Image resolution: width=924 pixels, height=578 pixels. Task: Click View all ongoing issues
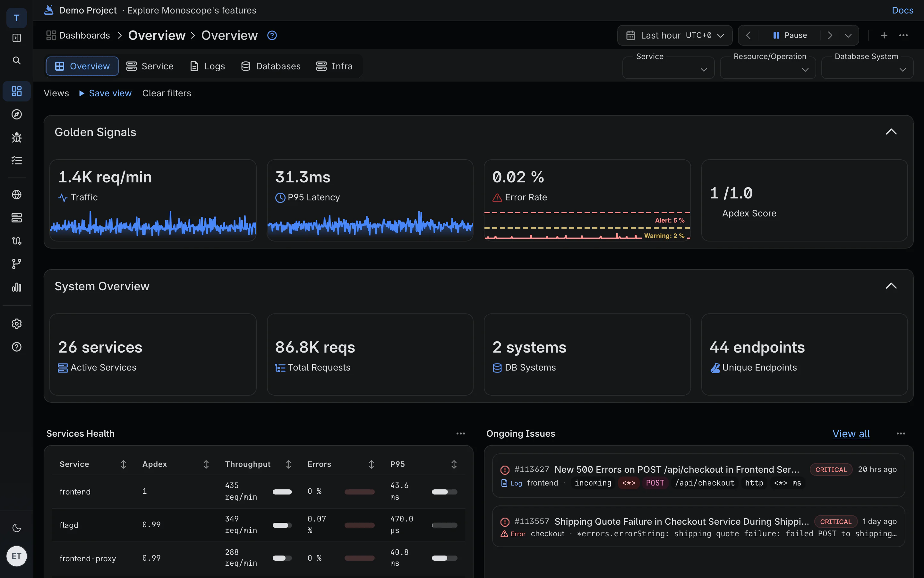click(851, 433)
